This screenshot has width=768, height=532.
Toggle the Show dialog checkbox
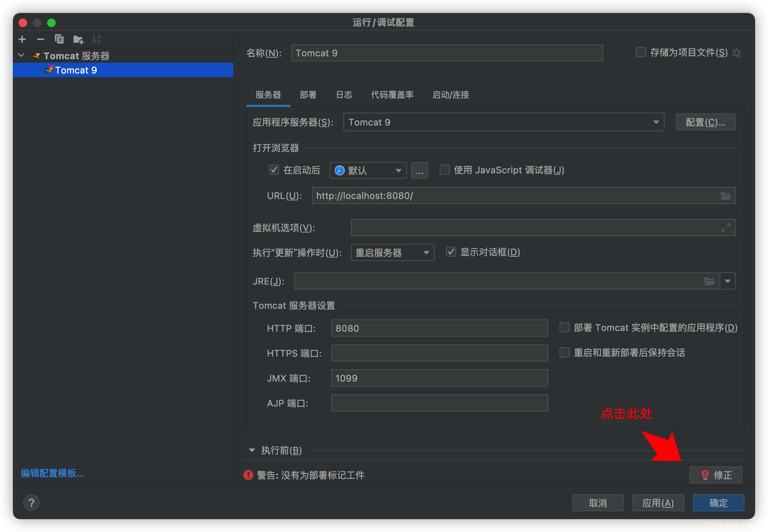click(451, 252)
